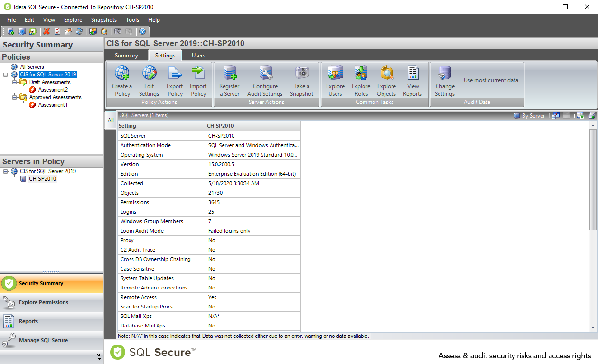This screenshot has height=364, width=598.
Task: Open the Reports navigation pane
Action: [x=52, y=321]
